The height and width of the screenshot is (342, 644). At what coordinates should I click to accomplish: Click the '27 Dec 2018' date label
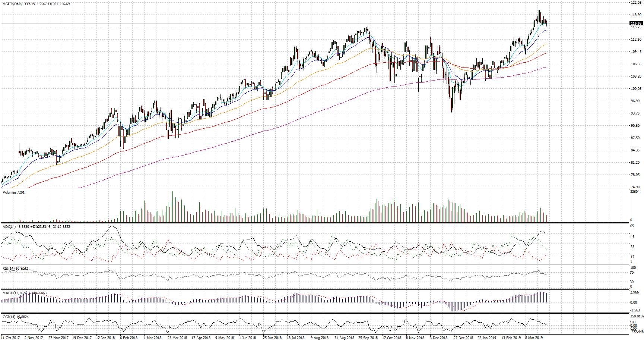[x=463, y=338]
